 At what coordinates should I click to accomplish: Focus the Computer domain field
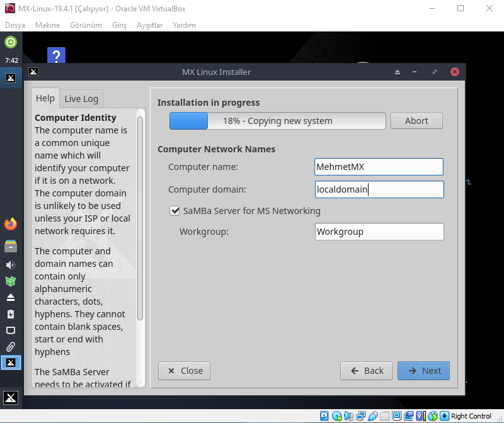pyautogui.click(x=379, y=189)
